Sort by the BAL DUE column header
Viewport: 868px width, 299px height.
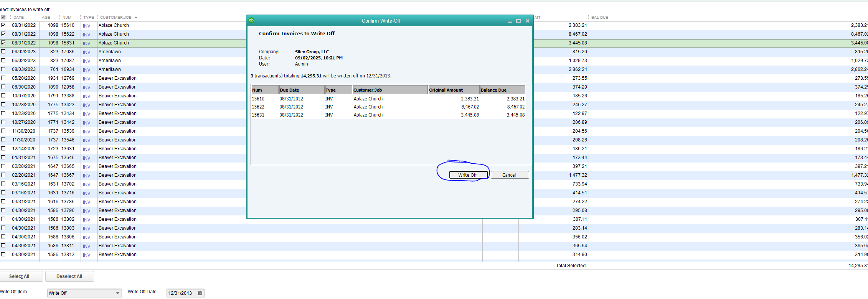600,17
